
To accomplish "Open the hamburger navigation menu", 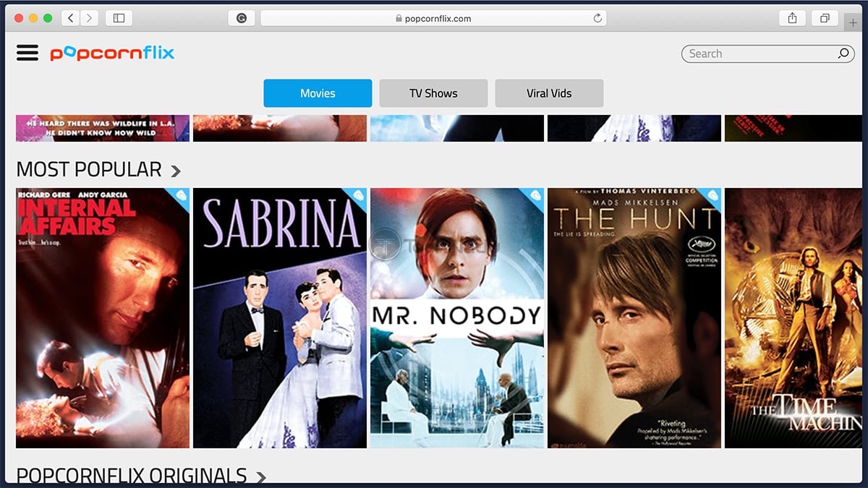I will pyautogui.click(x=27, y=53).
